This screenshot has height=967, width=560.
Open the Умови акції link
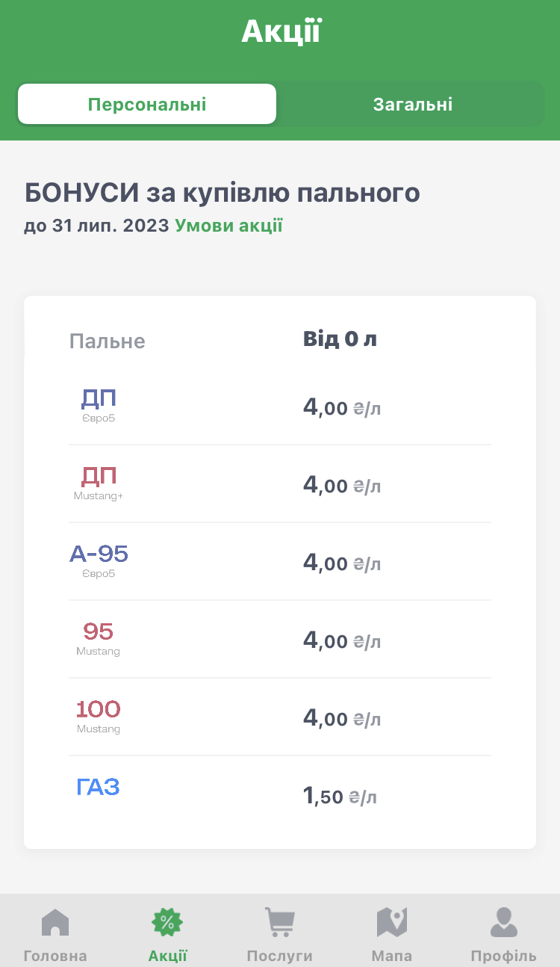228,226
